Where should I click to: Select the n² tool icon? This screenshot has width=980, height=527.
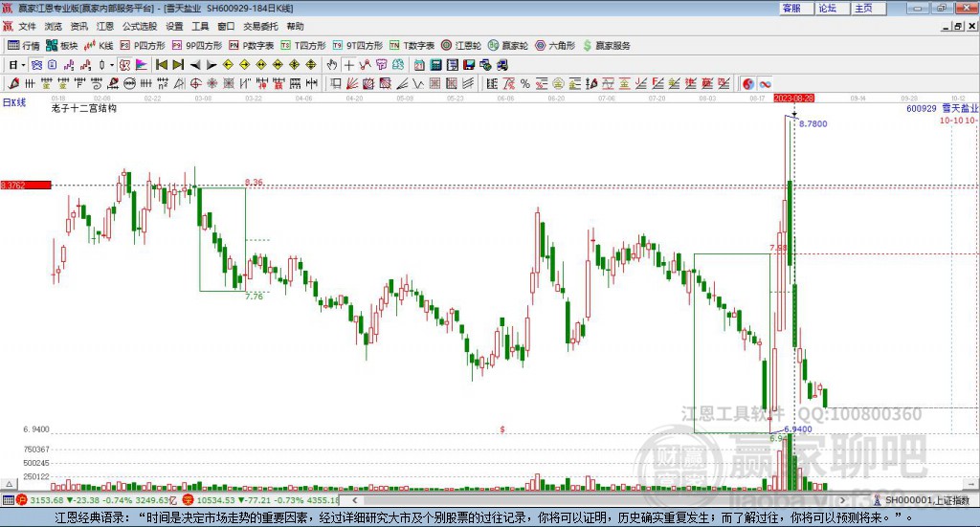pos(163,83)
